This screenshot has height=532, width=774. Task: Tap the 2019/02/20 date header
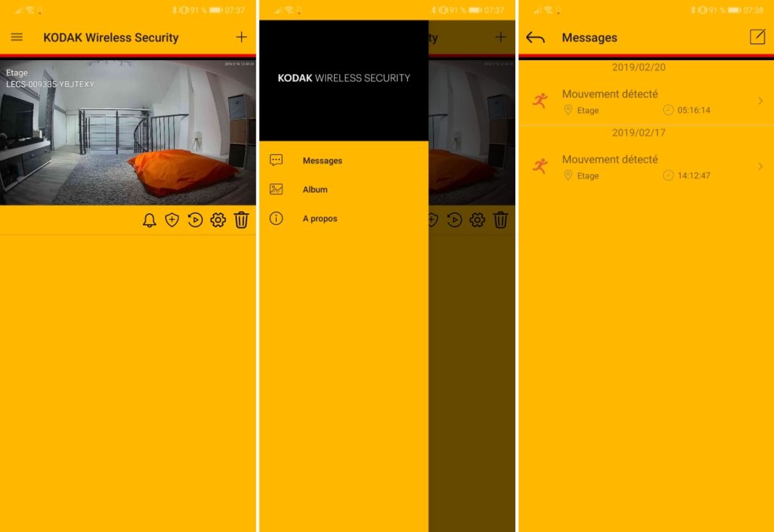click(638, 67)
